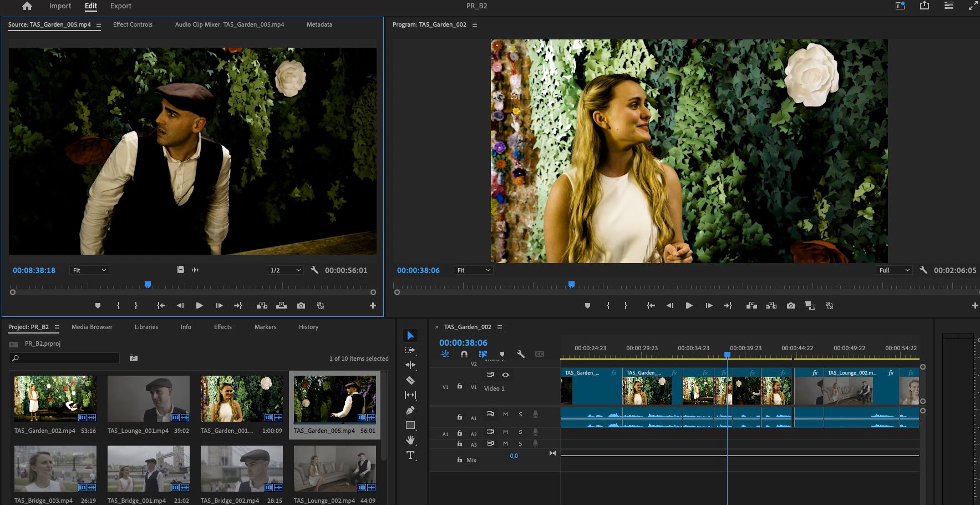Viewport: 980px width, 505px height.
Task: Click Timeline timecode 00:00:38:06
Action: click(x=463, y=343)
